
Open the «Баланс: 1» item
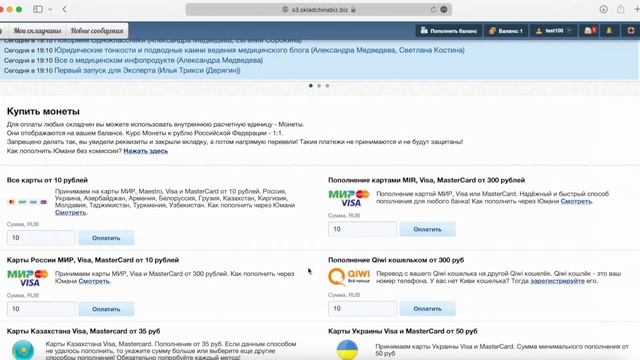[506, 31]
